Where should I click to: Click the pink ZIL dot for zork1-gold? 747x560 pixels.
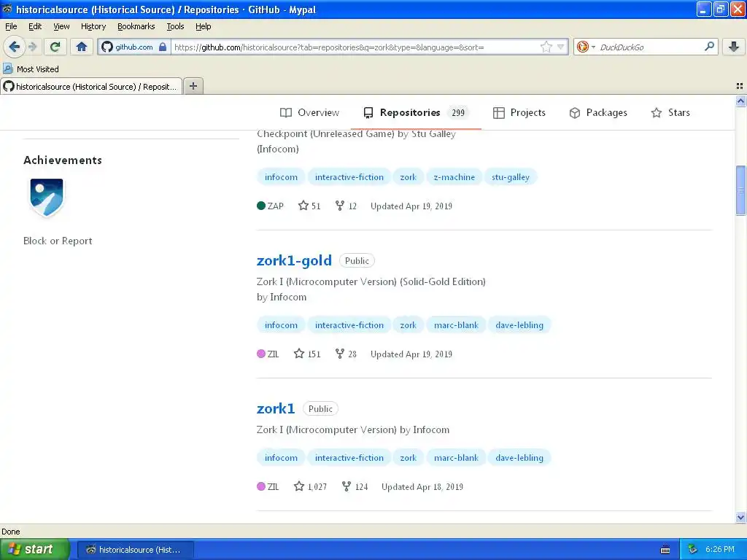[x=261, y=354]
